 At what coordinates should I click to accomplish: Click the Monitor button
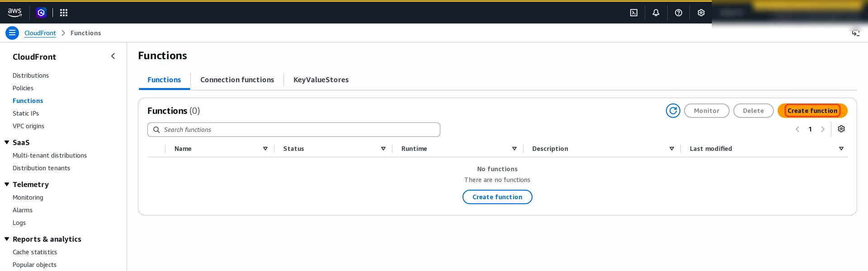pos(707,111)
